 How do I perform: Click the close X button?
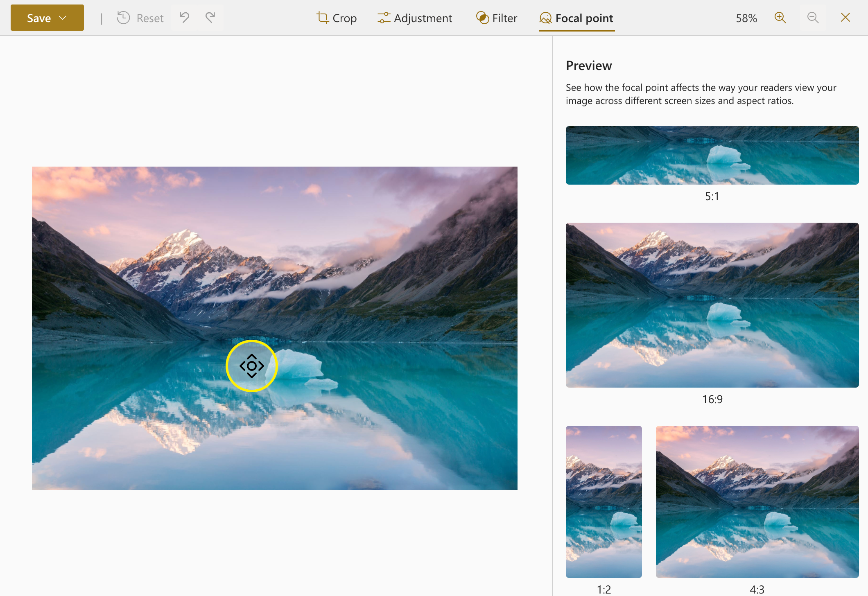click(x=845, y=17)
